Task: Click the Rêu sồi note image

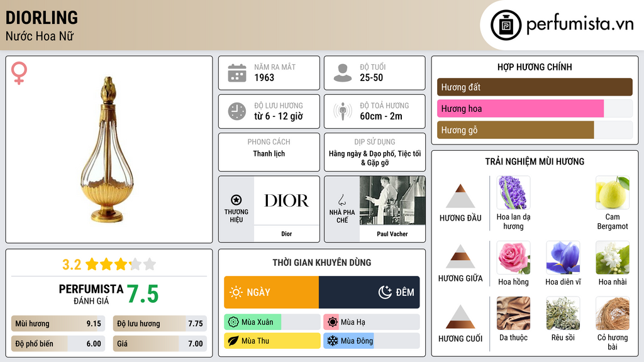Action: pos(563,313)
